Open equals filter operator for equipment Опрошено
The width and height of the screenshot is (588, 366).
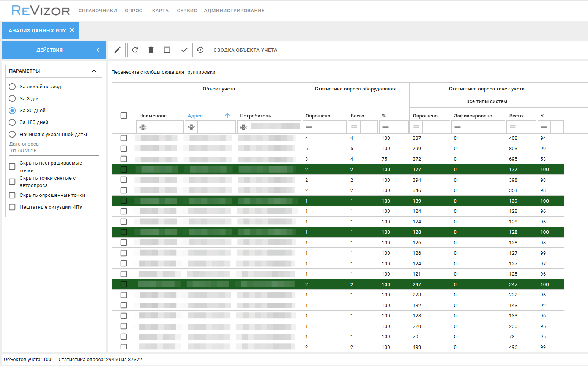[x=309, y=127]
